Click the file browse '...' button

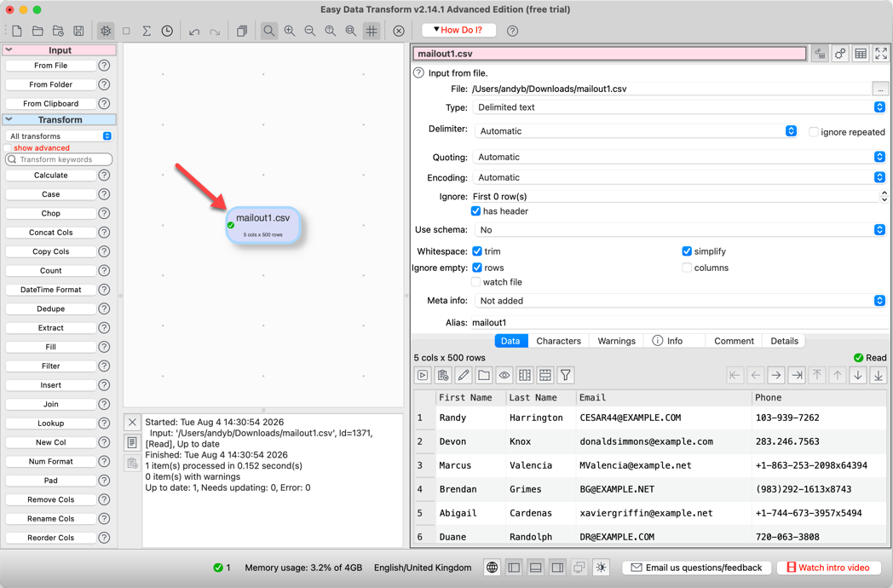[x=880, y=89]
